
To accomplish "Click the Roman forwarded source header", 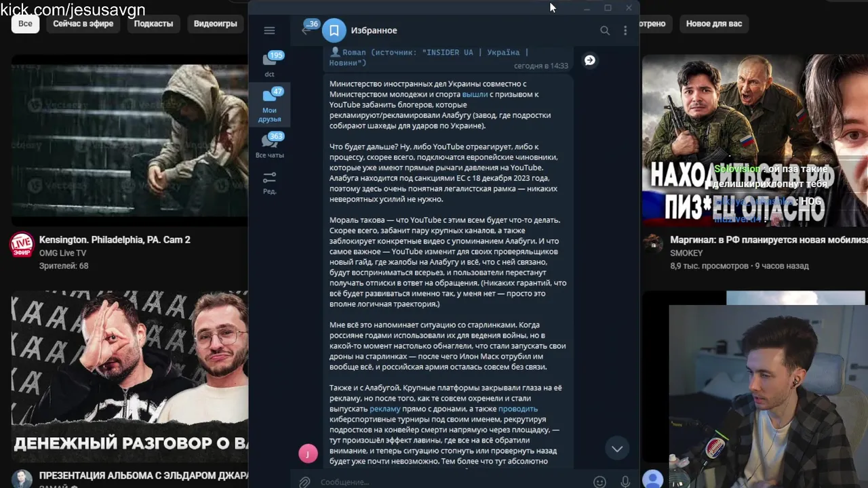I will click(x=429, y=58).
